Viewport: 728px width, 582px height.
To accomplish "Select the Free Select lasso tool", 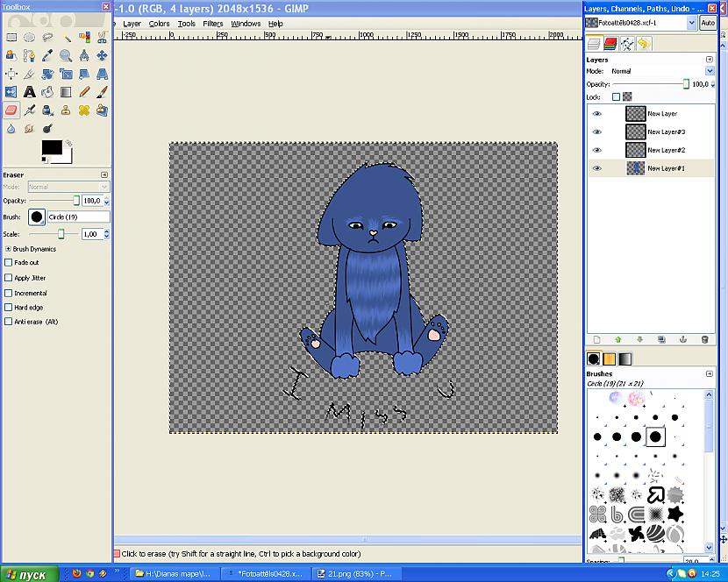I will pyautogui.click(x=47, y=37).
